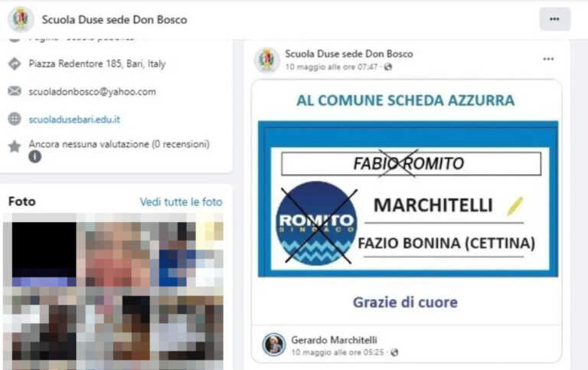The image size is (588, 370).
Task: Click the ratings star icon
Action: pos(15,146)
